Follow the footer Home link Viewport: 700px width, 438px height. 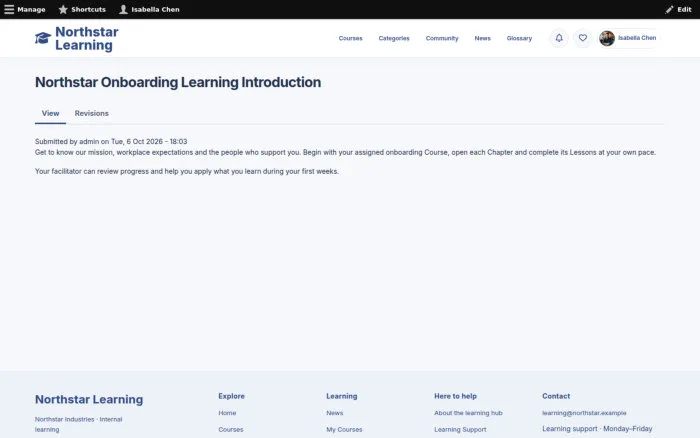(x=227, y=413)
